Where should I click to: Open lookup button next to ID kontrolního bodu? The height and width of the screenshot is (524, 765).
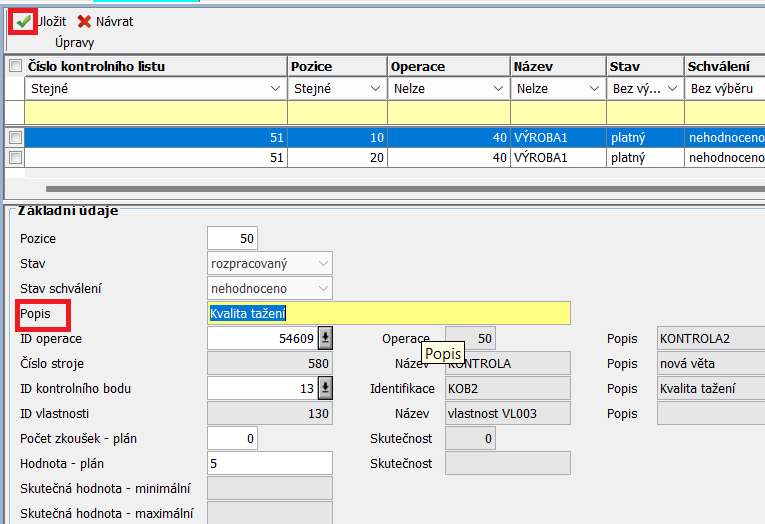[325, 388]
